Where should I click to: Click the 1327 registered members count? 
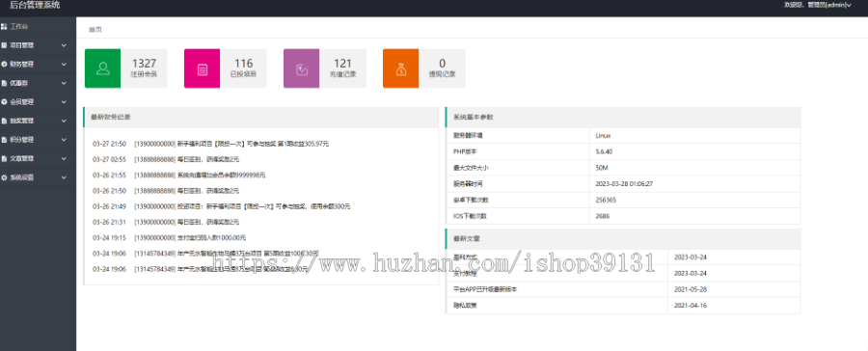tap(144, 63)
